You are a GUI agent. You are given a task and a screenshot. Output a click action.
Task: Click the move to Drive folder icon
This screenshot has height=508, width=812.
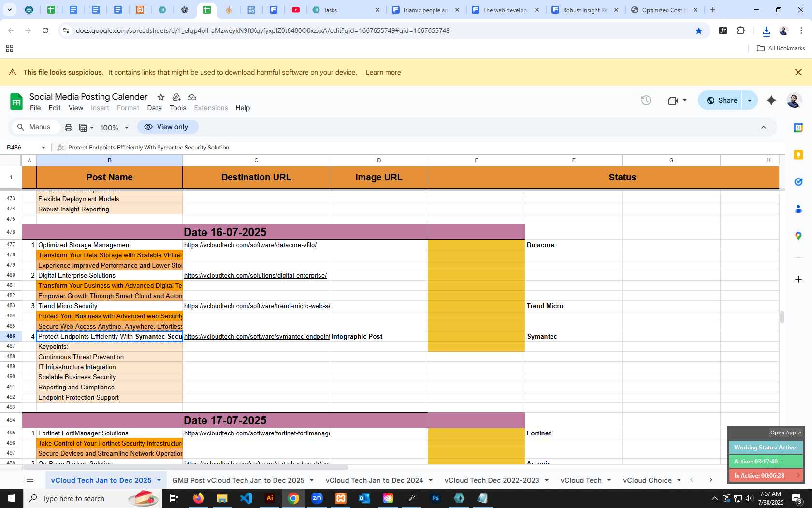pos(176,97)
